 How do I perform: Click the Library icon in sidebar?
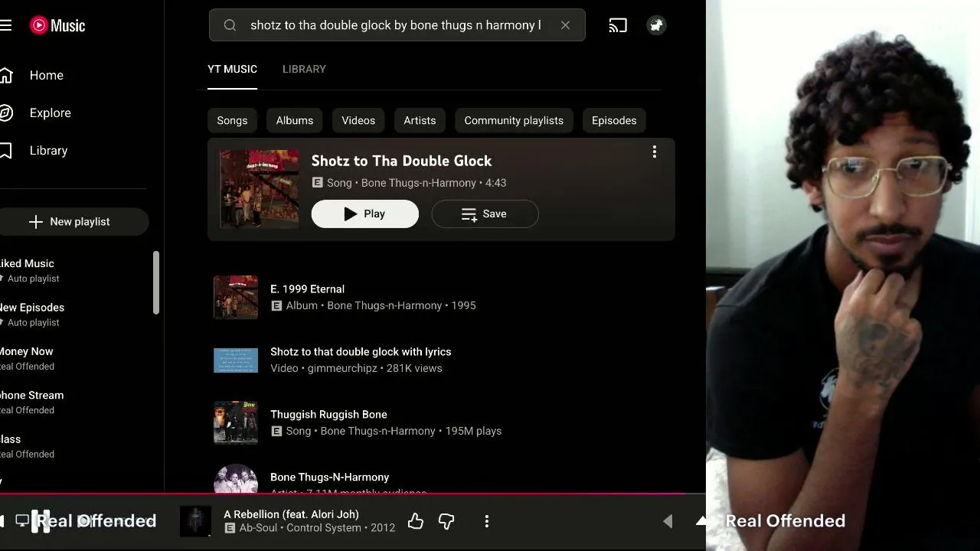(6, 151)
